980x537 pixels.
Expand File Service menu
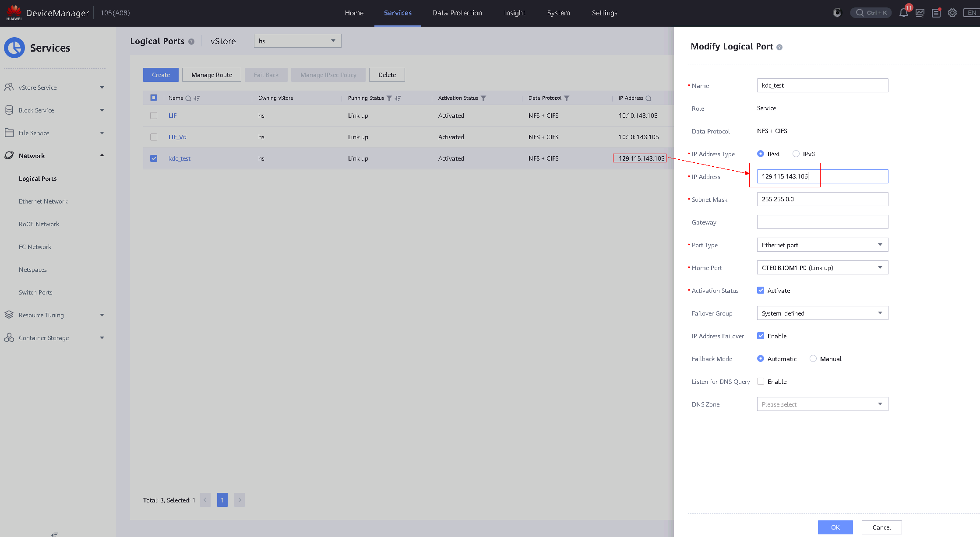coord(102,133)
